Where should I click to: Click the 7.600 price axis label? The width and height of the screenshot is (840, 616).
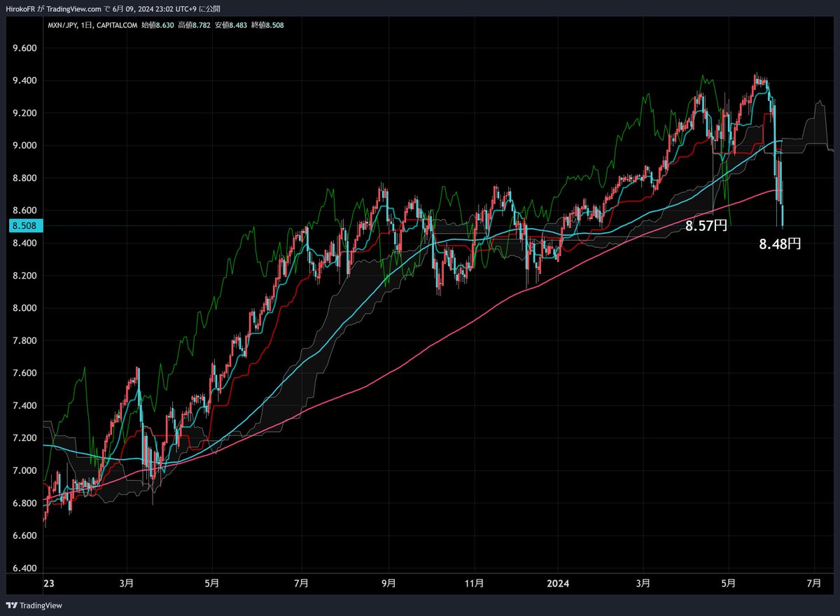pyautogui.click(x=24, y=373)
